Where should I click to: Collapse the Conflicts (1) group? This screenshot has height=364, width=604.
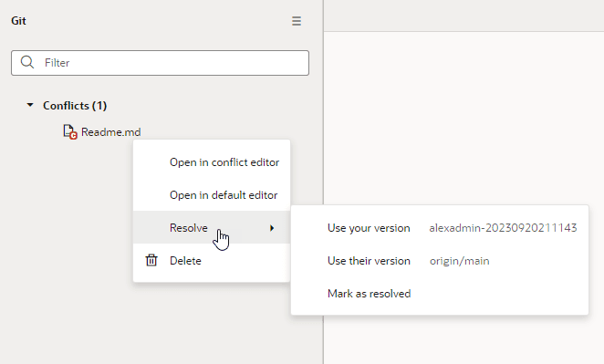[x=30, y=105]
